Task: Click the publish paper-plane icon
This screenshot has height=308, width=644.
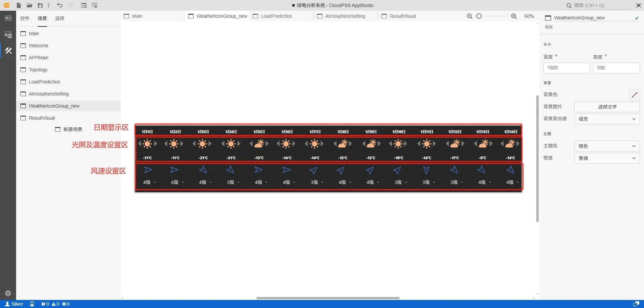Action: point(95,5)
